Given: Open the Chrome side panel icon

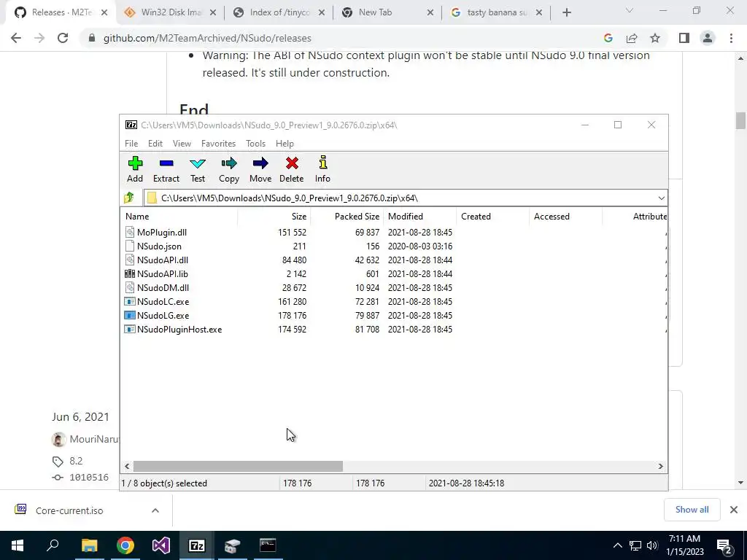Looking at the screenshot, I should tap(684, 38).
